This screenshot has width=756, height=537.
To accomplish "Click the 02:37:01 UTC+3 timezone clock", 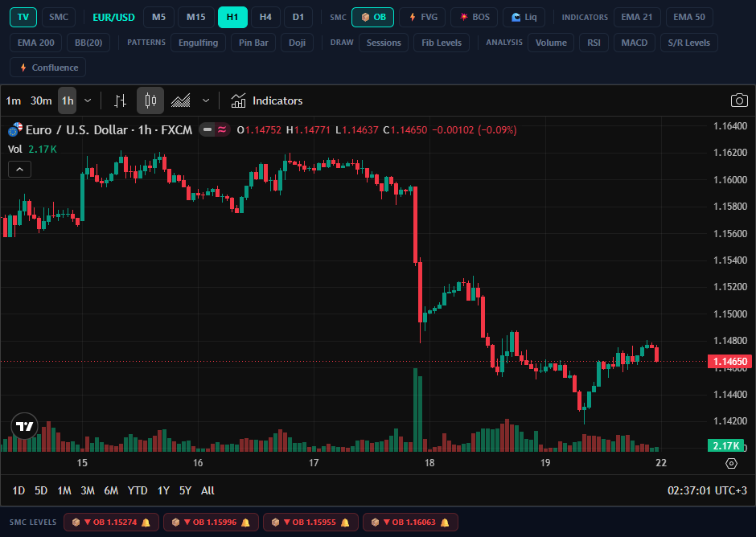I will [707, 490].
